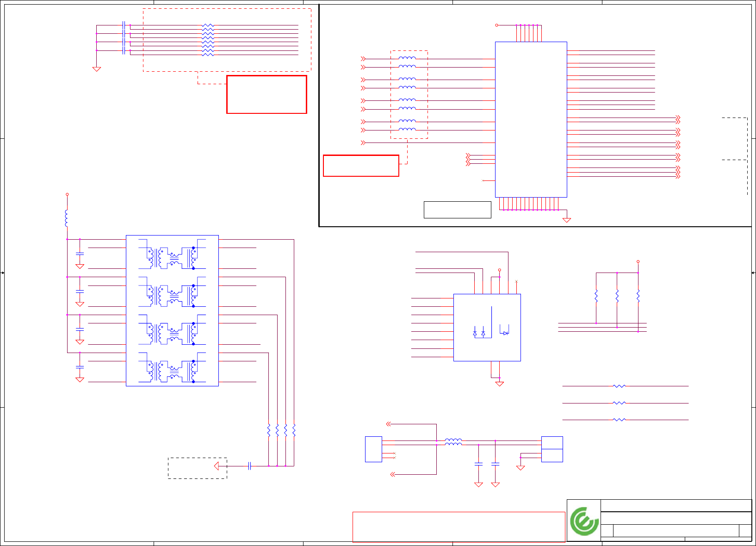Select the rightmost of four vertical termination resistors
The height and width of the screenshot is (546, 756).
point(294,430)
